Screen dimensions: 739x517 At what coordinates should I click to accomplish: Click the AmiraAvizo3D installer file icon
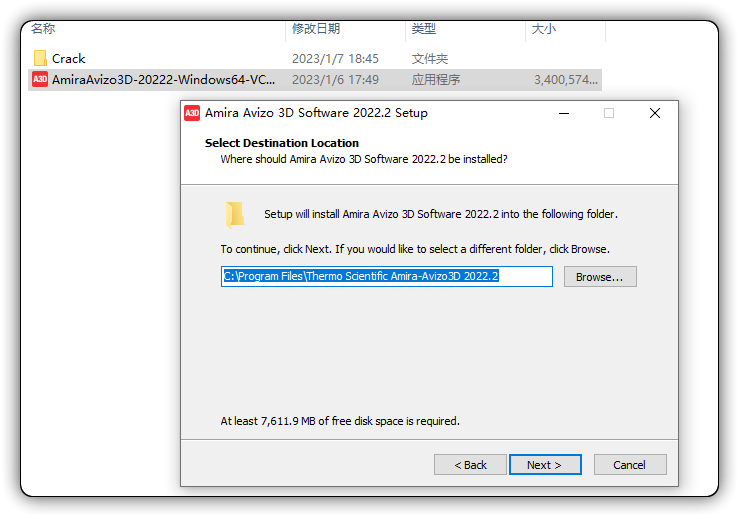(40, 79)
